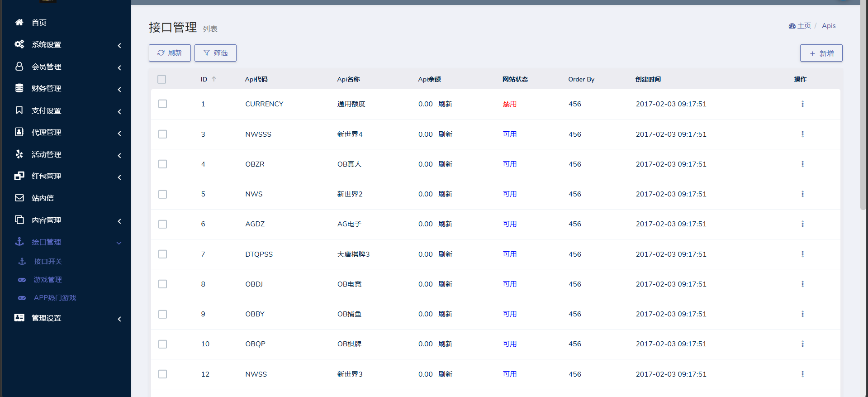The height and width of the screenshot is (397, 868).
Task: Check the OBDJ row checkbox
Action: 162,284
